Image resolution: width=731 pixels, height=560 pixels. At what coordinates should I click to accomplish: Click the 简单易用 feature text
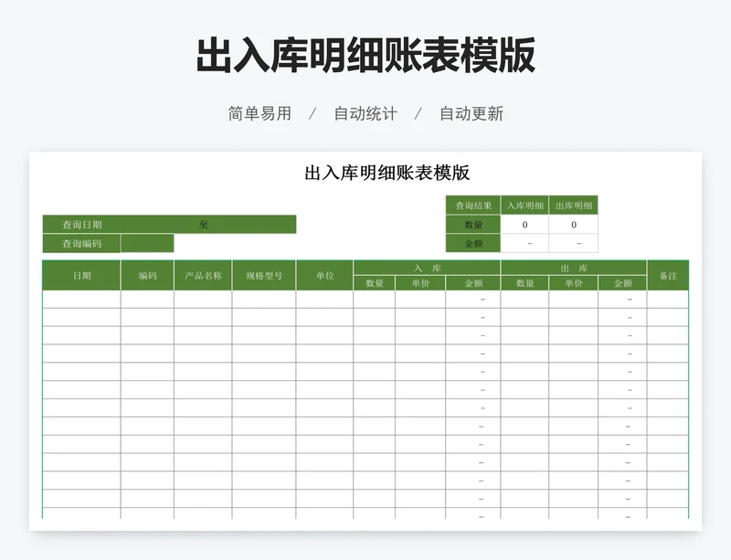click(260, 114)
